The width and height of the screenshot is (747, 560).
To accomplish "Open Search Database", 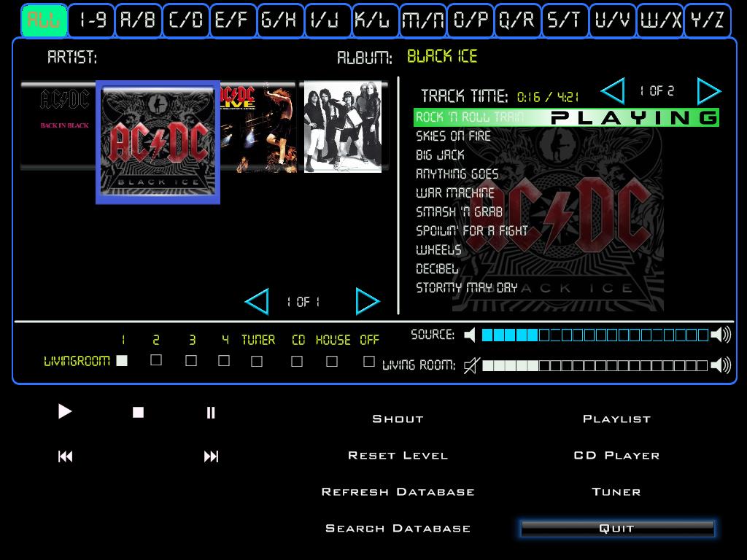I will [398, 529].
